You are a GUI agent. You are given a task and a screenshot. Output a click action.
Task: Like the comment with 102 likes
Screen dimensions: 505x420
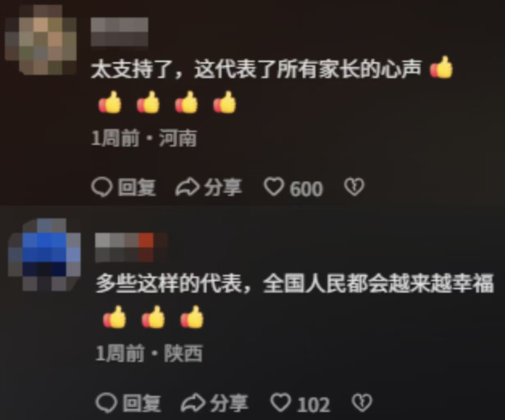(x=281, y=402)
